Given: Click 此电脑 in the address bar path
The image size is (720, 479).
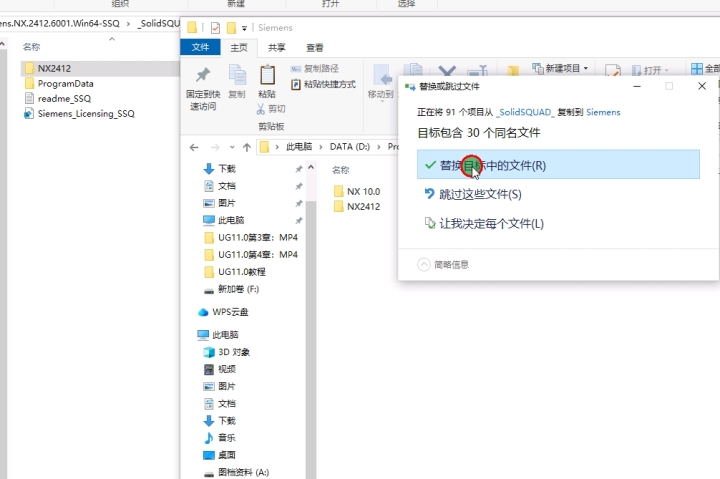Looking at the screenshot, I should [x=299, y=147].
